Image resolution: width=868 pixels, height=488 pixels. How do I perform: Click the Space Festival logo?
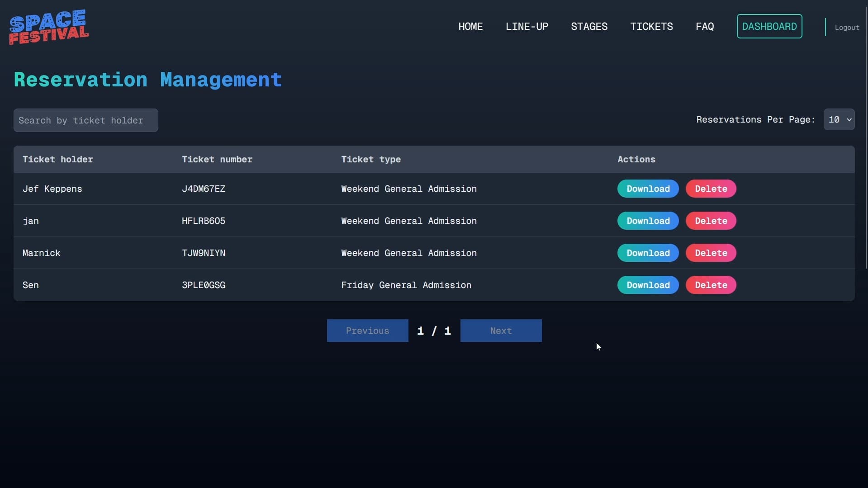point(49,27)
